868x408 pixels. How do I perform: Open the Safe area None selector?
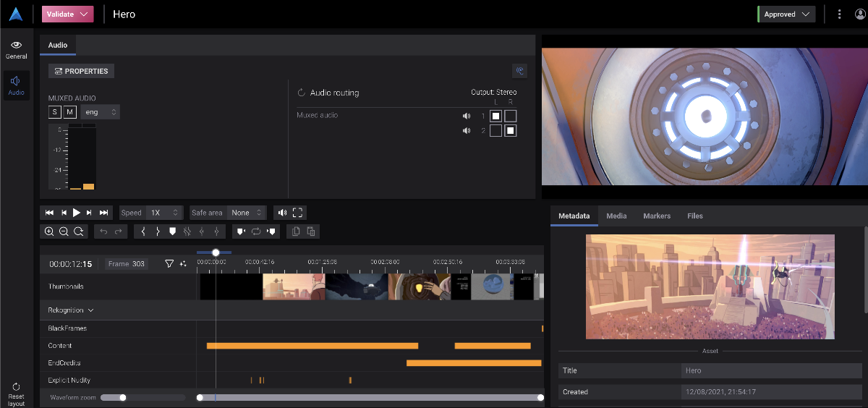tap(247, 213)
